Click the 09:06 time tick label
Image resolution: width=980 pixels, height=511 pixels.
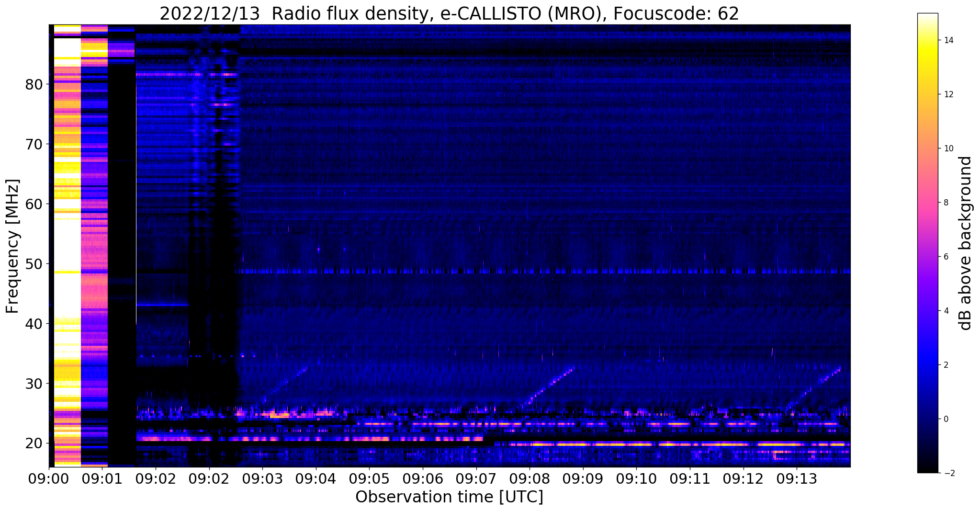click(x=422, y=479)
